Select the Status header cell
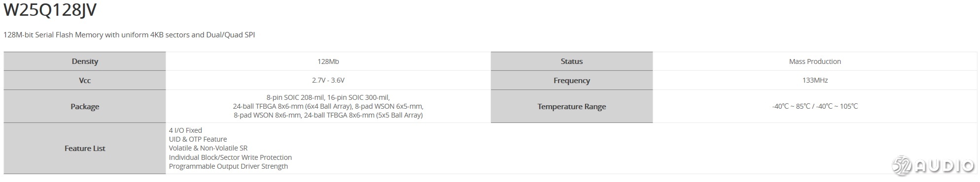 point(572,61)
